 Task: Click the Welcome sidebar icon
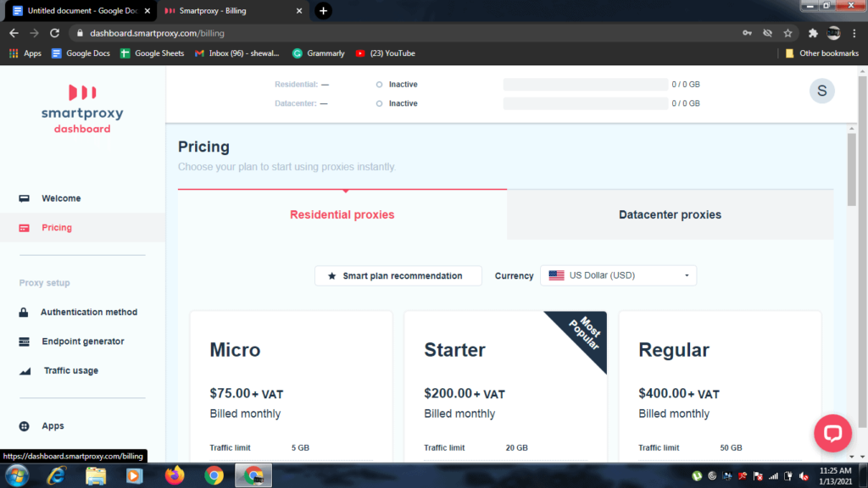pyautogui.click(x=24, y=198)
